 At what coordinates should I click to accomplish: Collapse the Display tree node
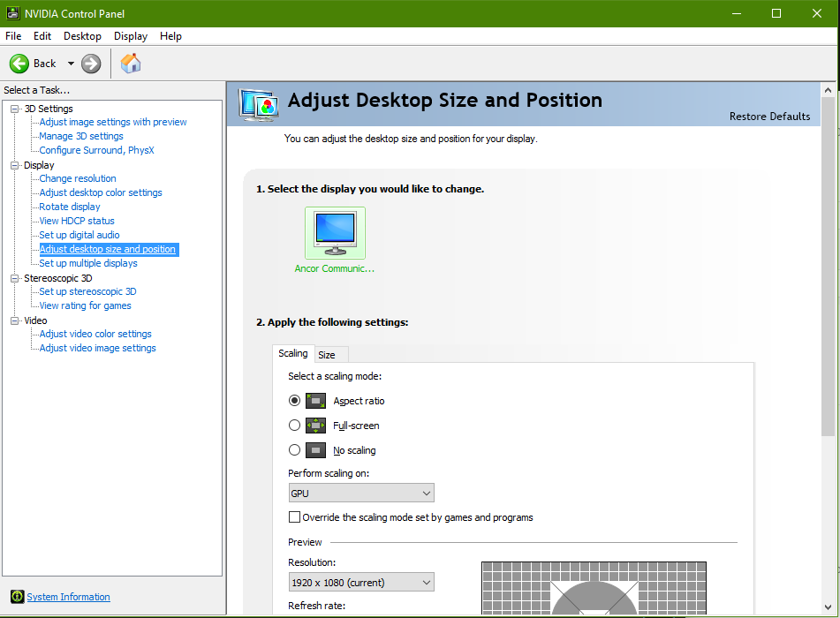15,165
